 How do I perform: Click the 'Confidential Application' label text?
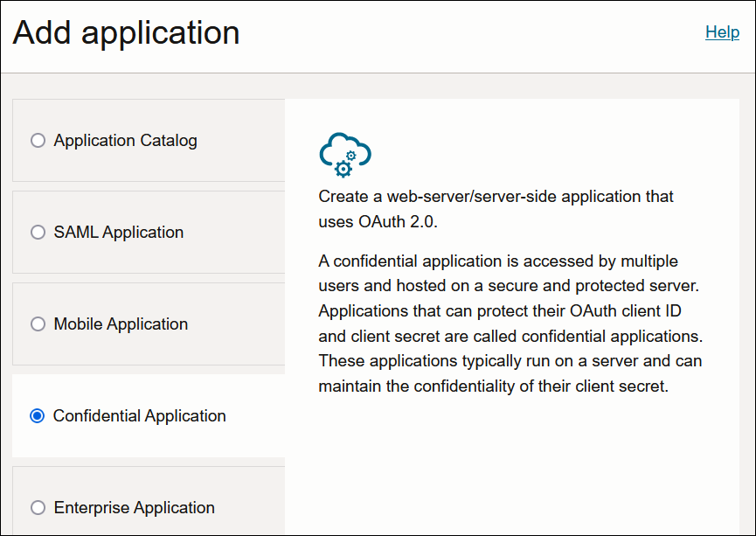pyautogui.click(x=139, y=416)
